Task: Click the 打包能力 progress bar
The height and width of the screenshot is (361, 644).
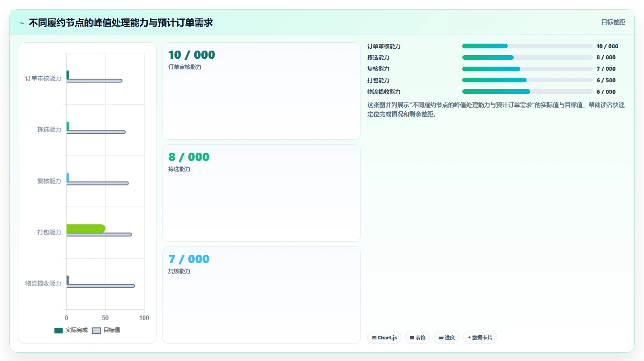Action: 528,80
